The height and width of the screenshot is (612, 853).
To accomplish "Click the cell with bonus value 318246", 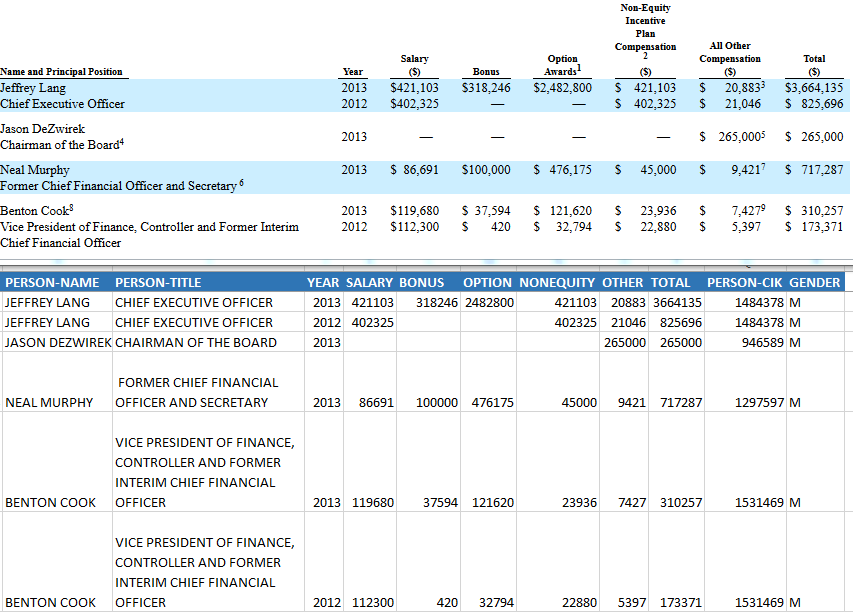I will 429,302.
